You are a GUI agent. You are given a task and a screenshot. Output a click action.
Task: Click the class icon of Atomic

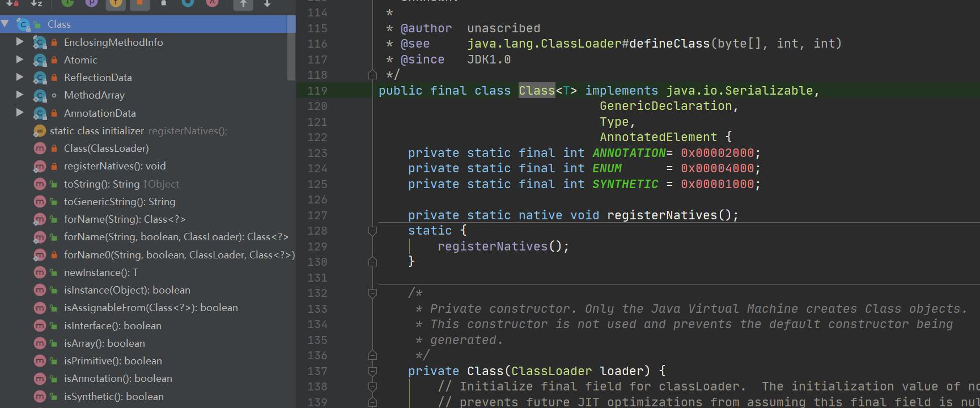point(40,60)
